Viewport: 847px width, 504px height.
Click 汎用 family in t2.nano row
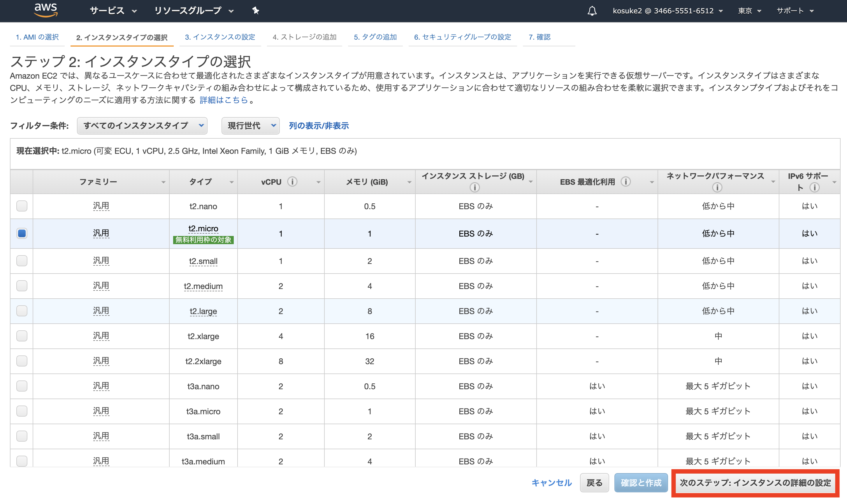tap(101, 206)
